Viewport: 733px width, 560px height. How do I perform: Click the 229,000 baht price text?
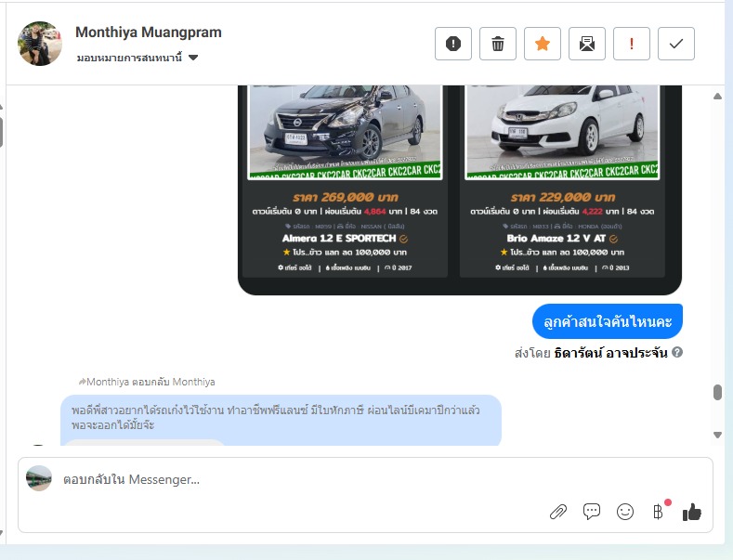[x=563, y=197]
